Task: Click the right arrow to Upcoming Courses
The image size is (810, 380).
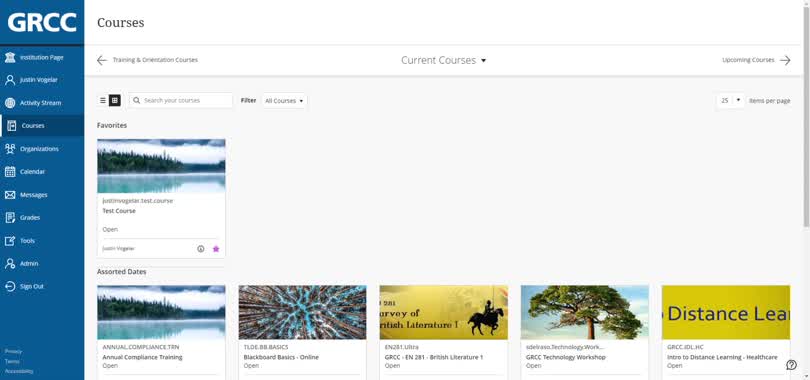Action: (785, 60)
